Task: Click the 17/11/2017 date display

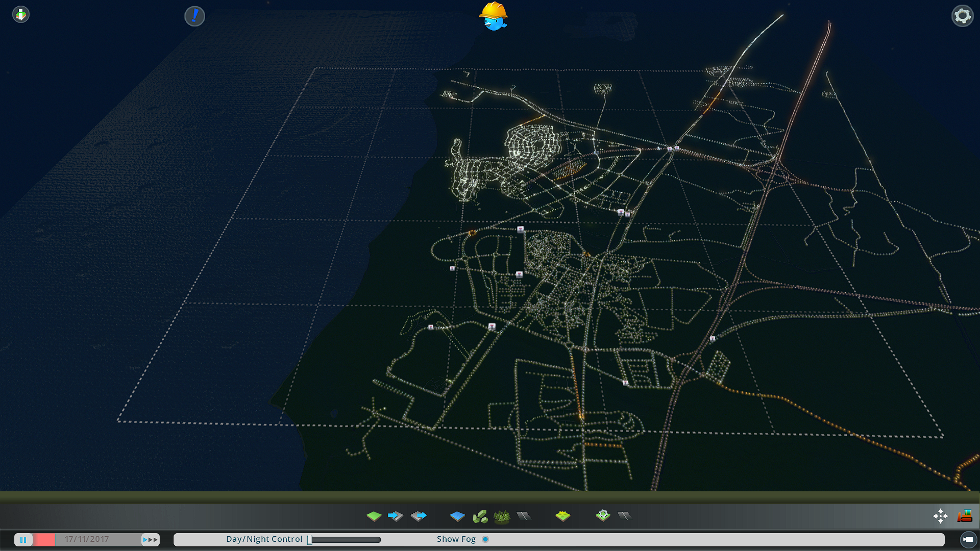Action: tap(87, 539)
